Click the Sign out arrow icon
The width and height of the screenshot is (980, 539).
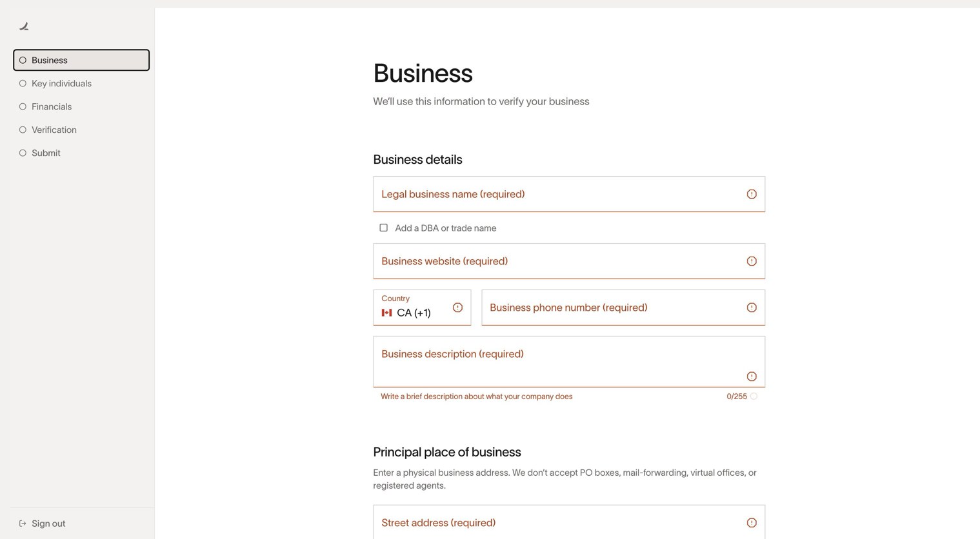[23, 524]
